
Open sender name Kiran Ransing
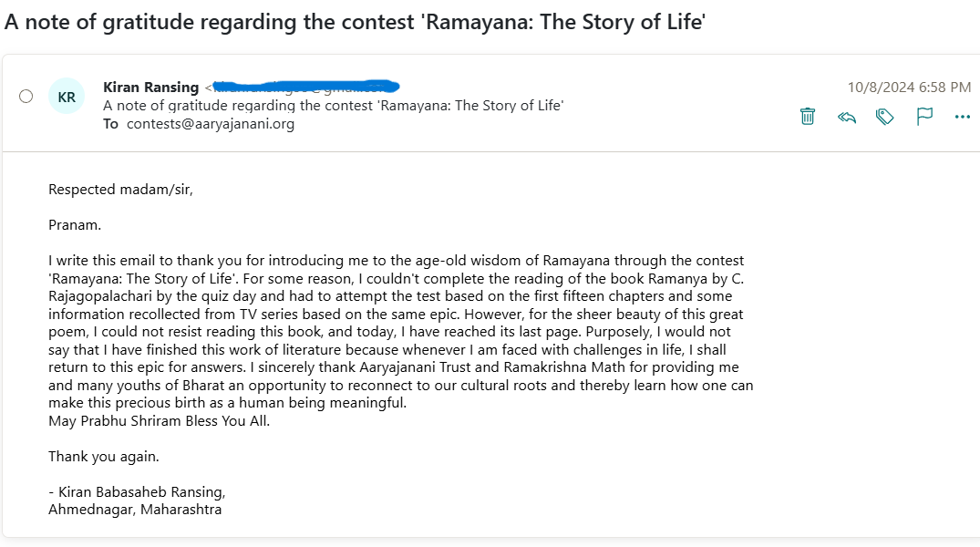pos(150,87)
